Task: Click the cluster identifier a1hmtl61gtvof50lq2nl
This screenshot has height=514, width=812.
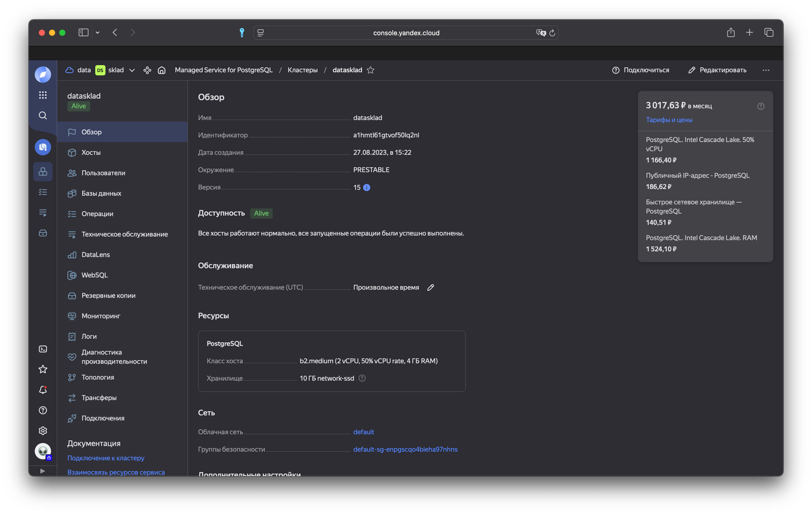Action: [x=386, y=135]
